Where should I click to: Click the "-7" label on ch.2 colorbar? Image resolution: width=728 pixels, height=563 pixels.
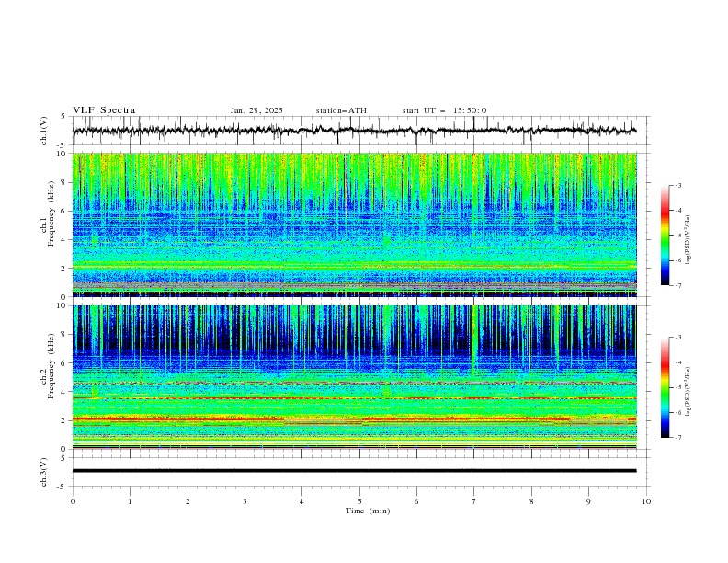[677, 438]
